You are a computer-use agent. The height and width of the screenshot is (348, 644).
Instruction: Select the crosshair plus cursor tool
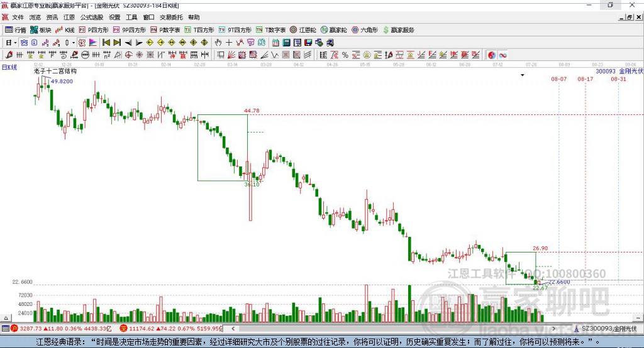pos(229,43)
